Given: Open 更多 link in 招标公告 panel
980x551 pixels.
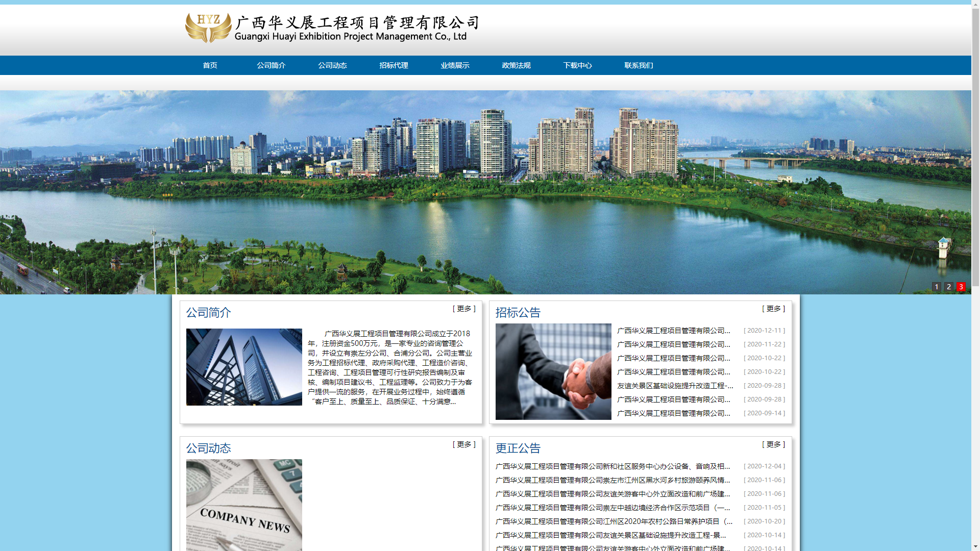Looking at the screenshot, I should (x=773, y=309).
